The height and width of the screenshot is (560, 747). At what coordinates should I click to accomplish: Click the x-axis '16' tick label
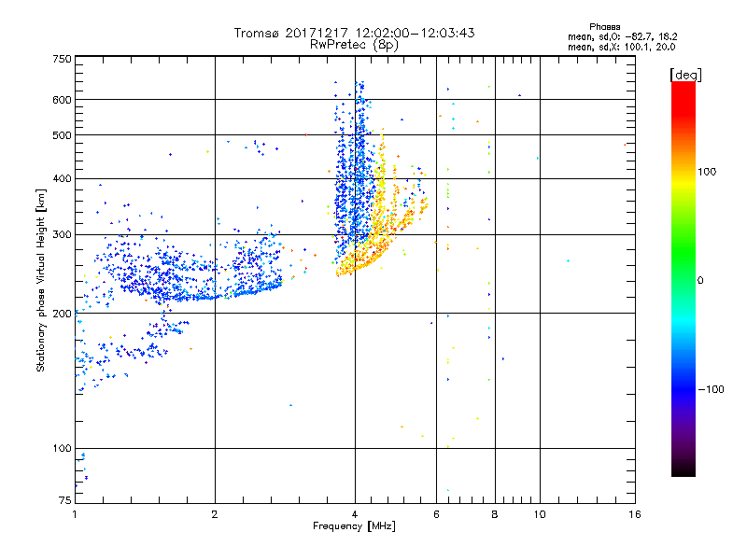point(635,514)
